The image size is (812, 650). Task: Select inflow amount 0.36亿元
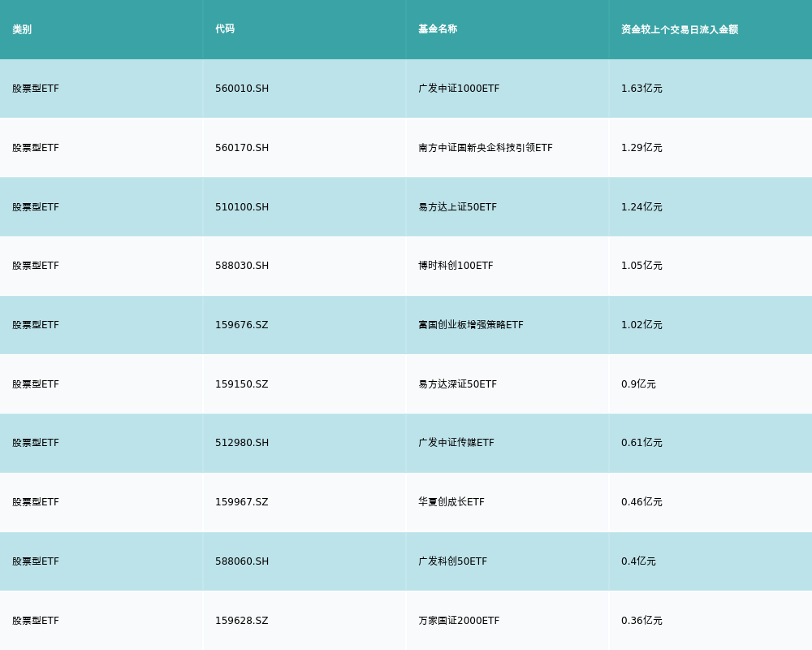(x=641, y=621)
